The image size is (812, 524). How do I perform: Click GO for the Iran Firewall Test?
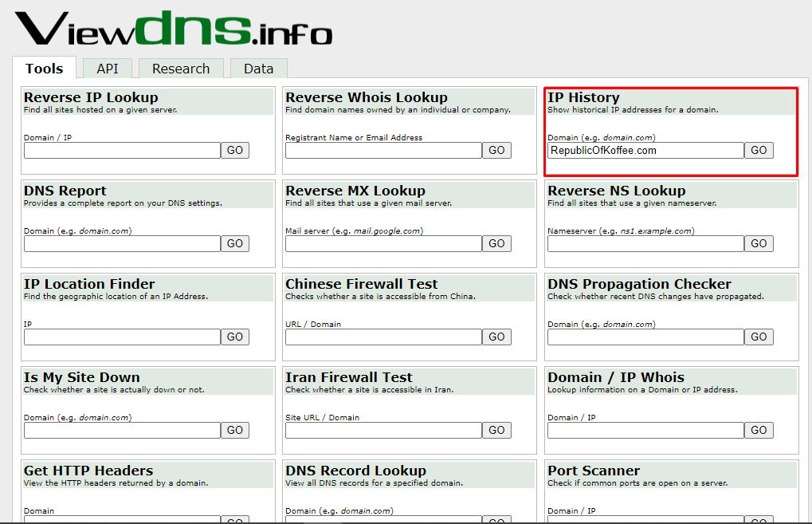(496, 430)
